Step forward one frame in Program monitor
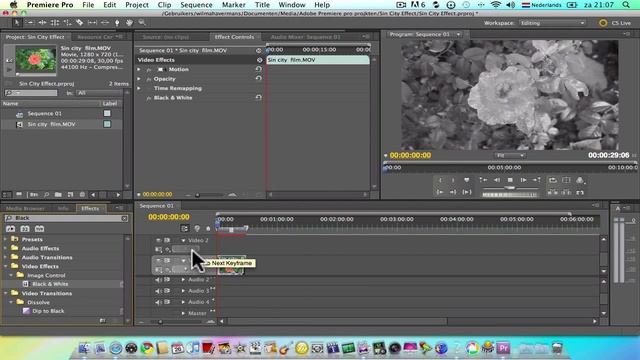 (523, 180)
